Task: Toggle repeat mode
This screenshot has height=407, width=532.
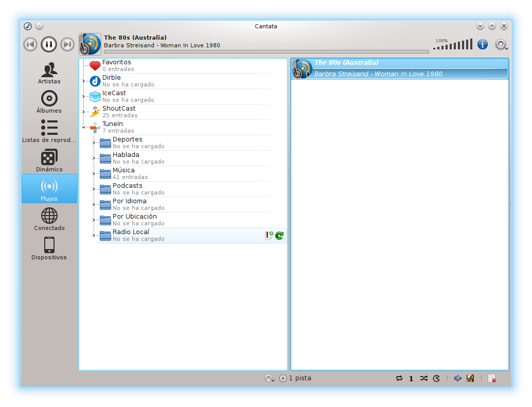Action: point(399,379)
